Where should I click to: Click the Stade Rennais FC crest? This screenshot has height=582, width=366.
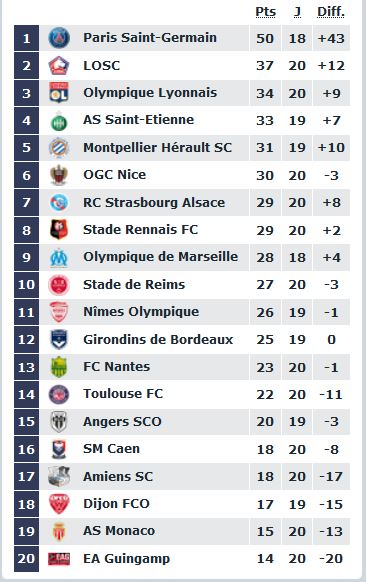coord(59,230)
